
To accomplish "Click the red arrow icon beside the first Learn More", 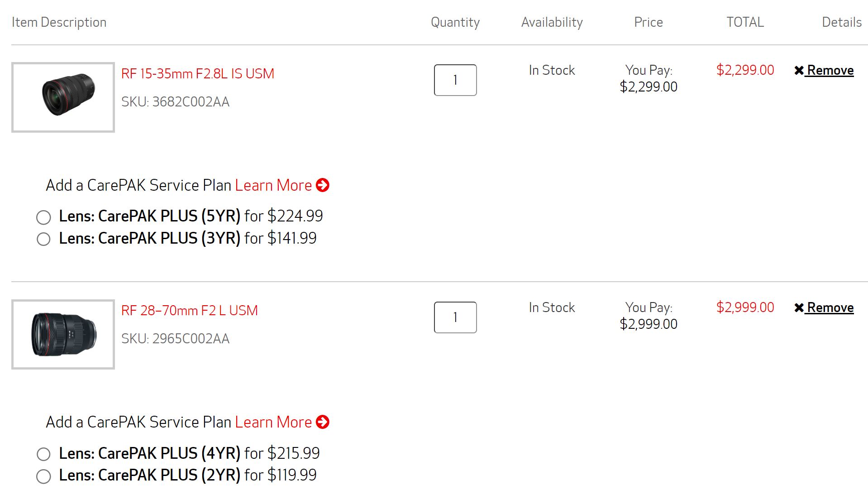I will pyautogui.click(x=322, y=185).
